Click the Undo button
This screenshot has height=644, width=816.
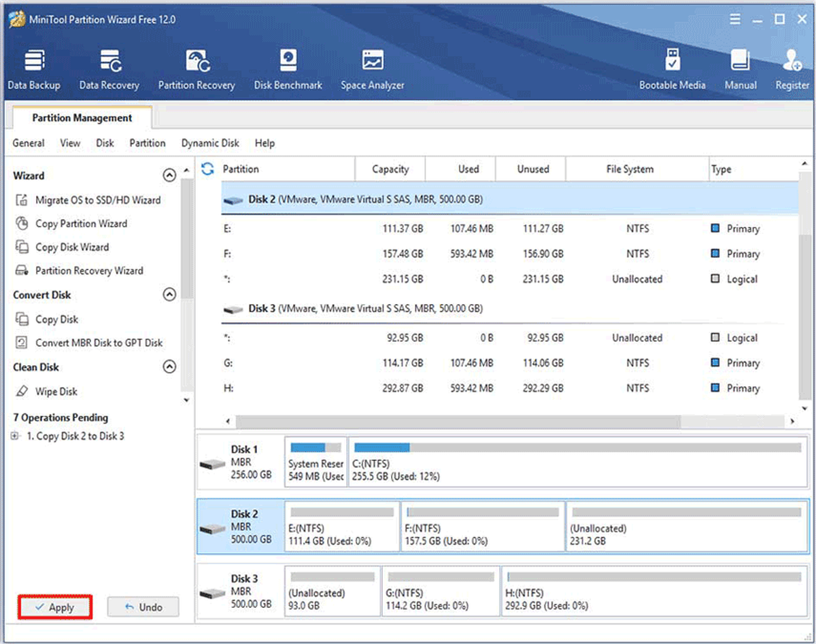[x=143, y=607]
